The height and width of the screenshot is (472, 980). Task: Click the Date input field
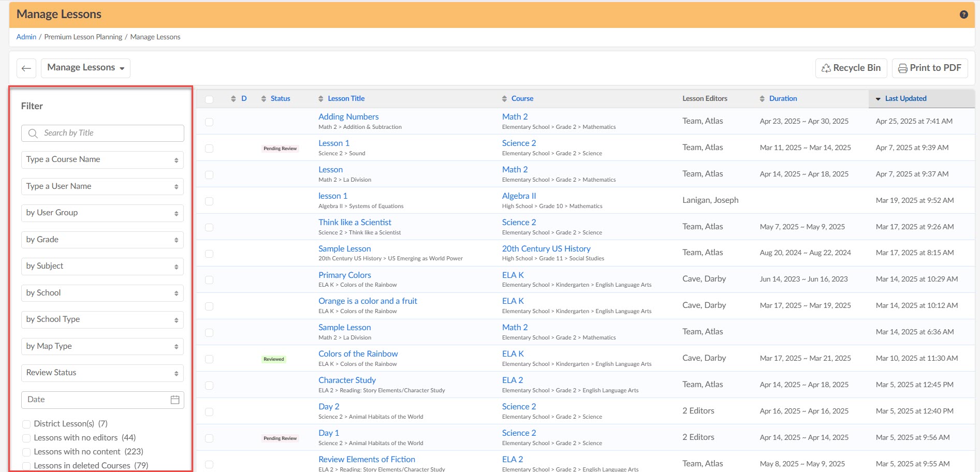coord(103,400)
